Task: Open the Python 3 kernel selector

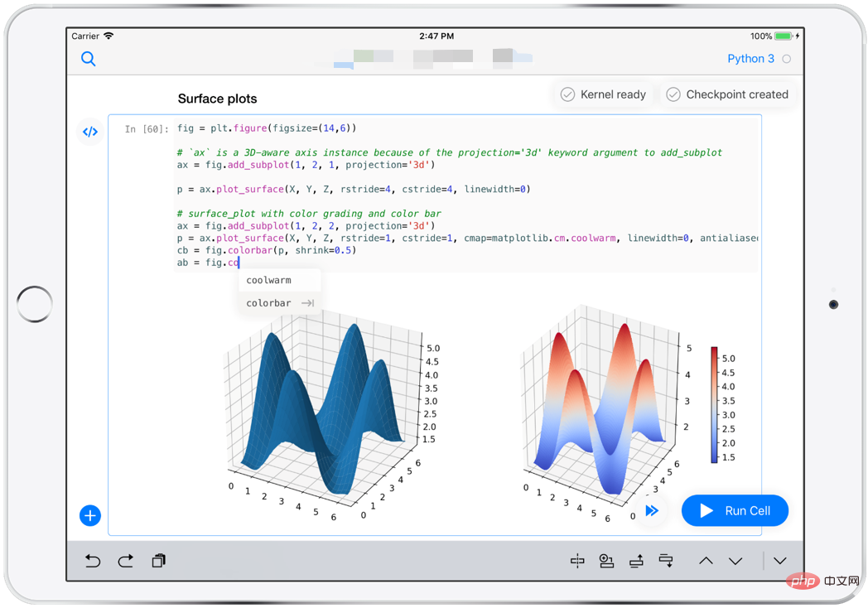Action: tap(750, 59)
